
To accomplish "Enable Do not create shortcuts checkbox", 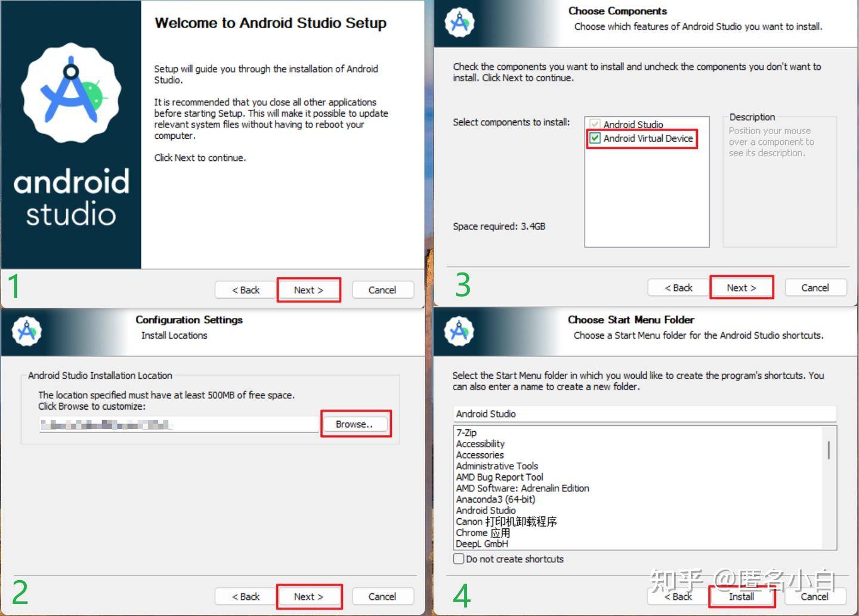I will [x=459, y=559].
